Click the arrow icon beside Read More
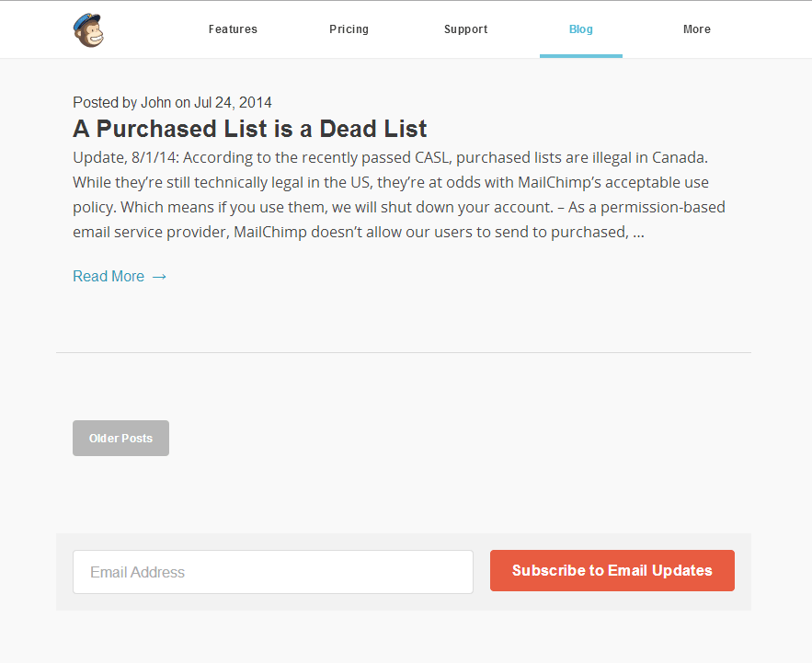This screenshot has width=812, height=663. 159,277
